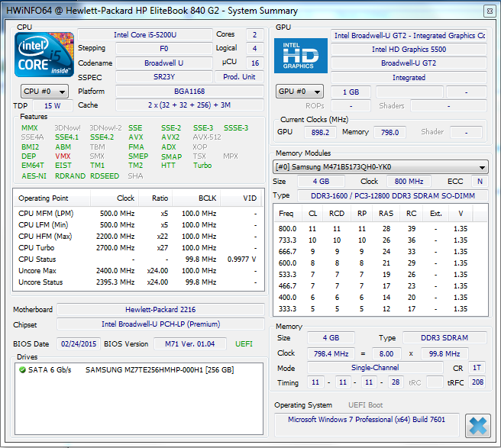The height and width of the screenshot is (448, 501).
Task: Click the RAS column header
Action: (386, 214)
